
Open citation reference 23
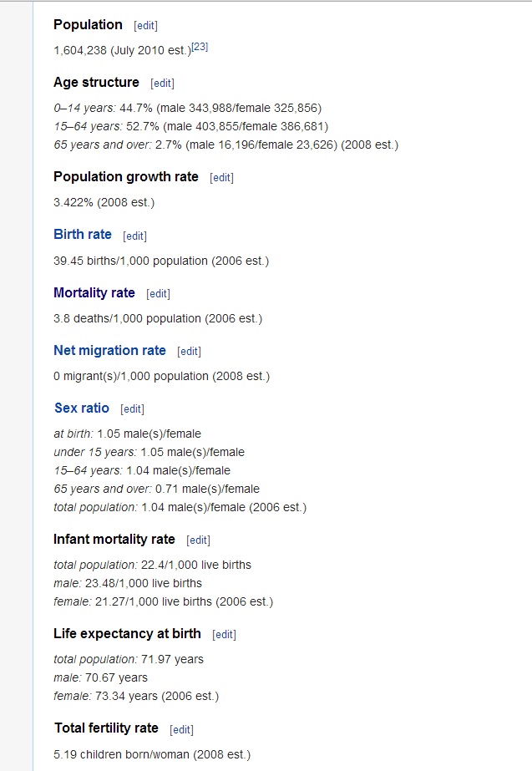pos(200,48)
